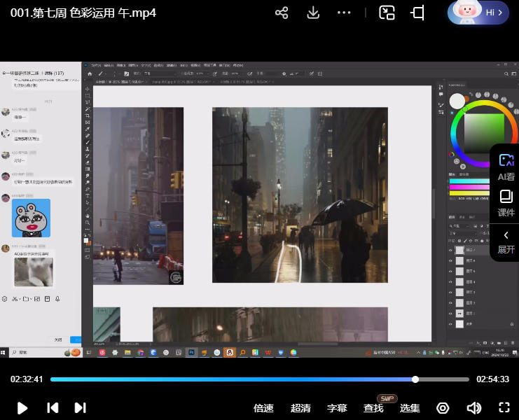Click the share icon in top bar

click(x=282, y=13)
